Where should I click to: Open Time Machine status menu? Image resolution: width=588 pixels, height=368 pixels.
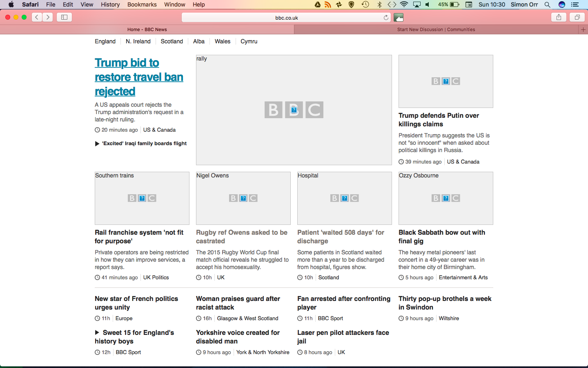coord(365,4)
